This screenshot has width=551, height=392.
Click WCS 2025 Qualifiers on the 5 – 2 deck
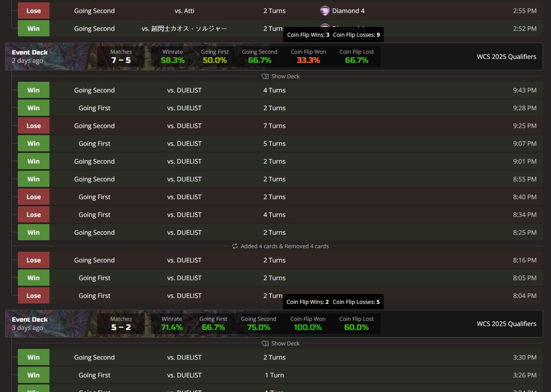(x=506, y=324)
